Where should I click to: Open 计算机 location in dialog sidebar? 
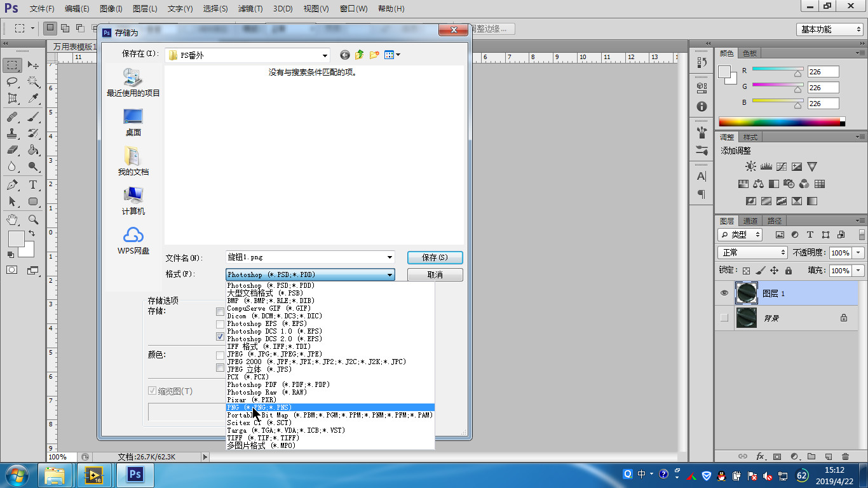[x=133, y=201]
